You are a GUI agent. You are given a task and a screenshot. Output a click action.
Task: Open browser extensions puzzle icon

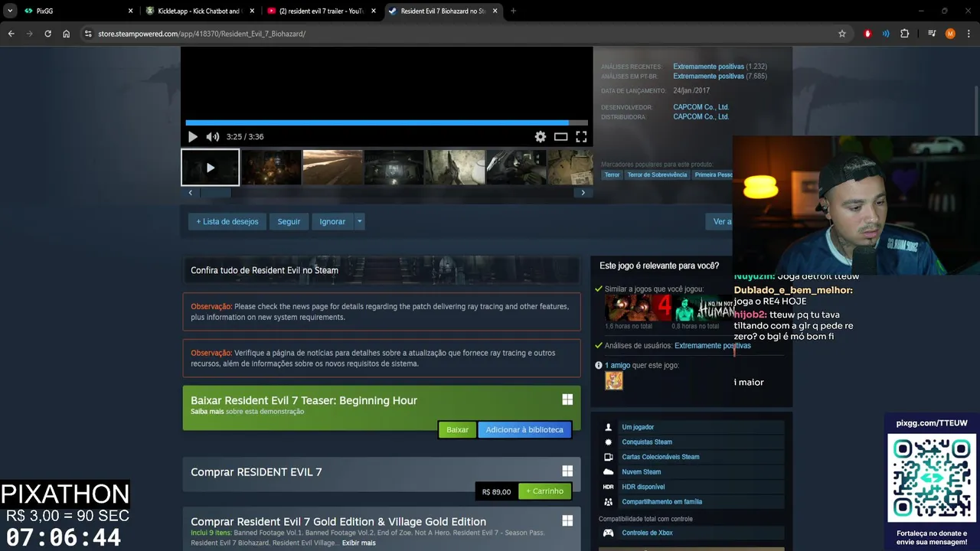pyautogui.click(x=904, y=34)
